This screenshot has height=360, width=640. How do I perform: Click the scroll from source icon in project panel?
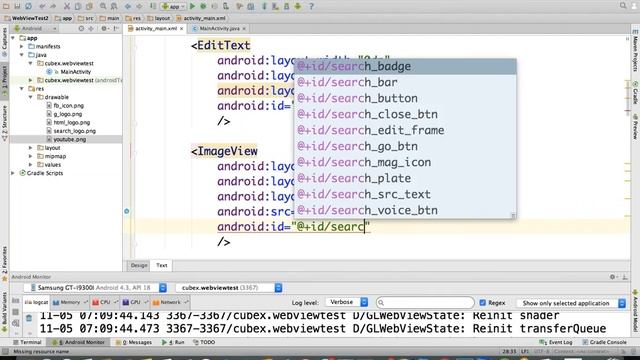(81, 29)
